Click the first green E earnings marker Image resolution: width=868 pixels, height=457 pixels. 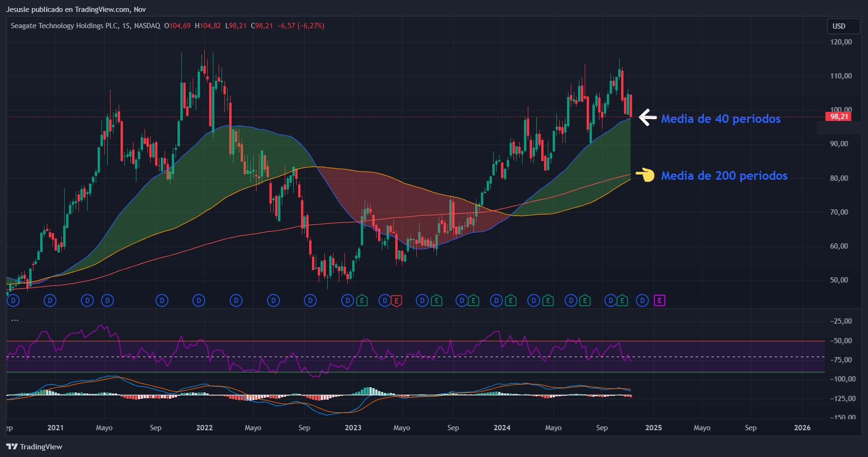click(362, 301)
